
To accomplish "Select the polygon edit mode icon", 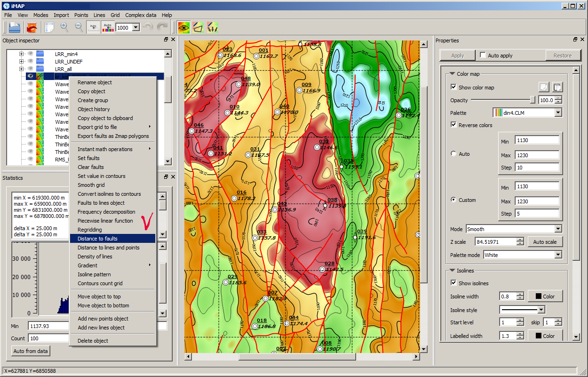I will coord(198,28).
